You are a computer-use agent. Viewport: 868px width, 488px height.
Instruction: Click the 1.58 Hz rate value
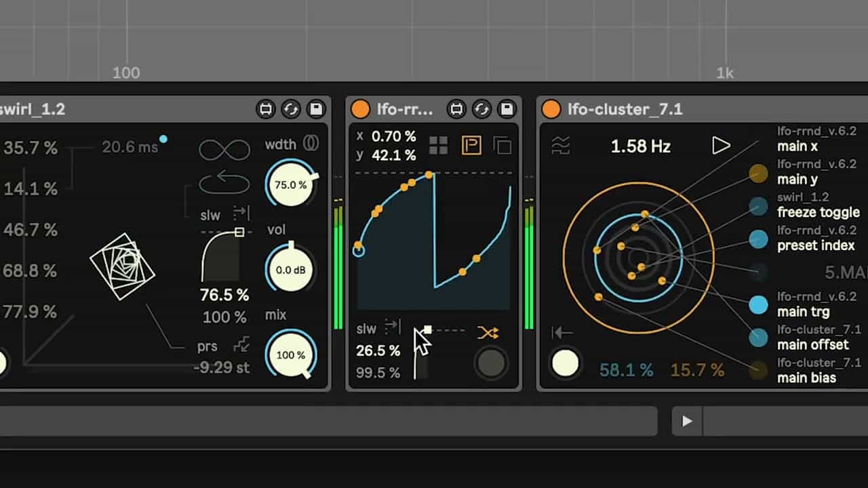point(640,146)
